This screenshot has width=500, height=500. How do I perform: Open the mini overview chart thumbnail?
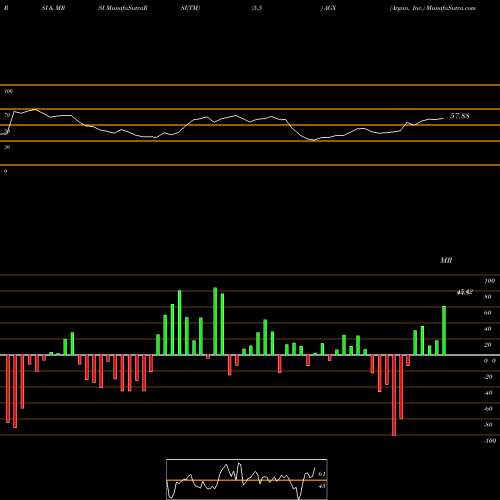[x=247, y=479]
